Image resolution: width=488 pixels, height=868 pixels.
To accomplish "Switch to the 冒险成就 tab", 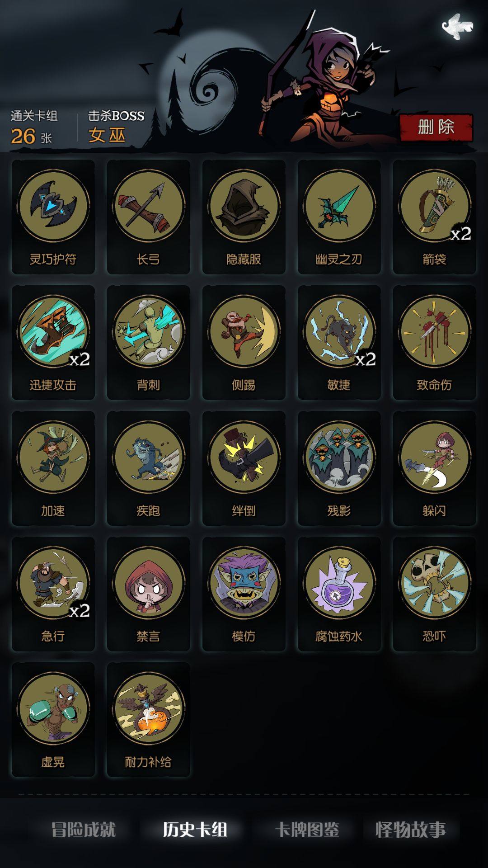I will pos(84,830).
